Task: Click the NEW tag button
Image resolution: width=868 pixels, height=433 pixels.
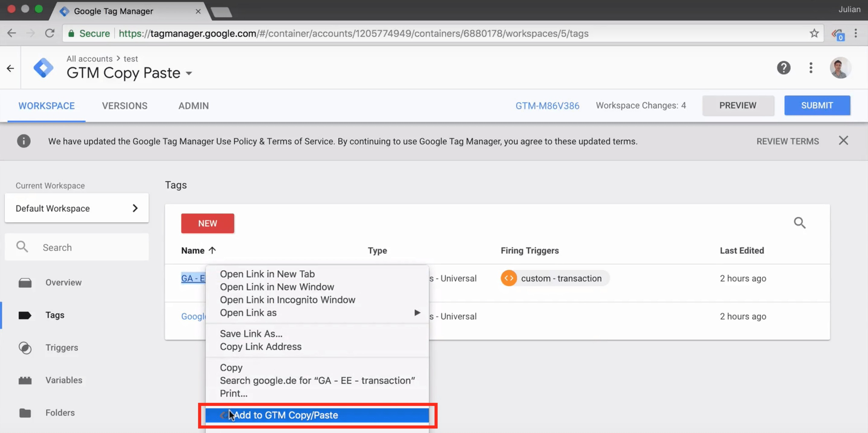Action: (207, 223)
